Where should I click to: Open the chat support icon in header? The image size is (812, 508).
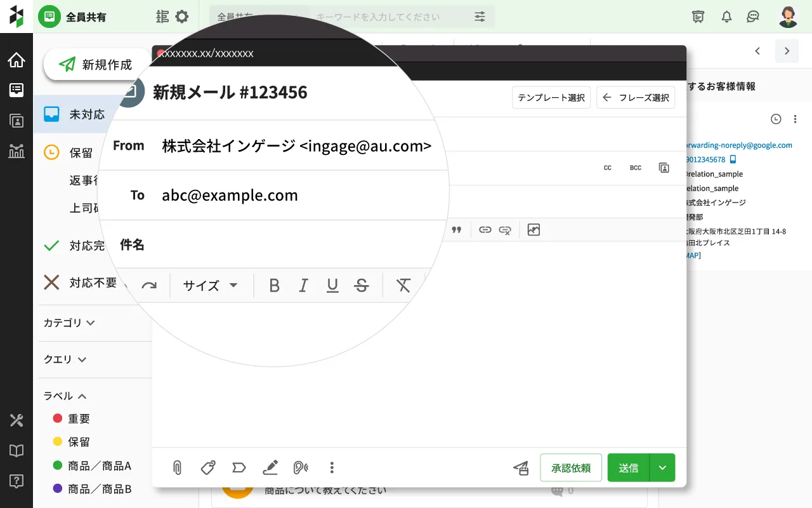pyautogui.click(x=753, y=17)
